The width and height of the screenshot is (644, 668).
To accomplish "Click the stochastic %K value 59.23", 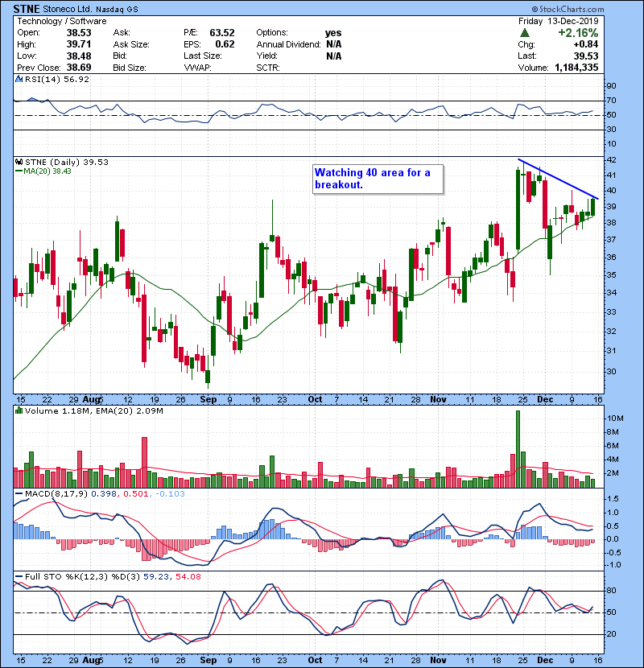I will point(156,577).
